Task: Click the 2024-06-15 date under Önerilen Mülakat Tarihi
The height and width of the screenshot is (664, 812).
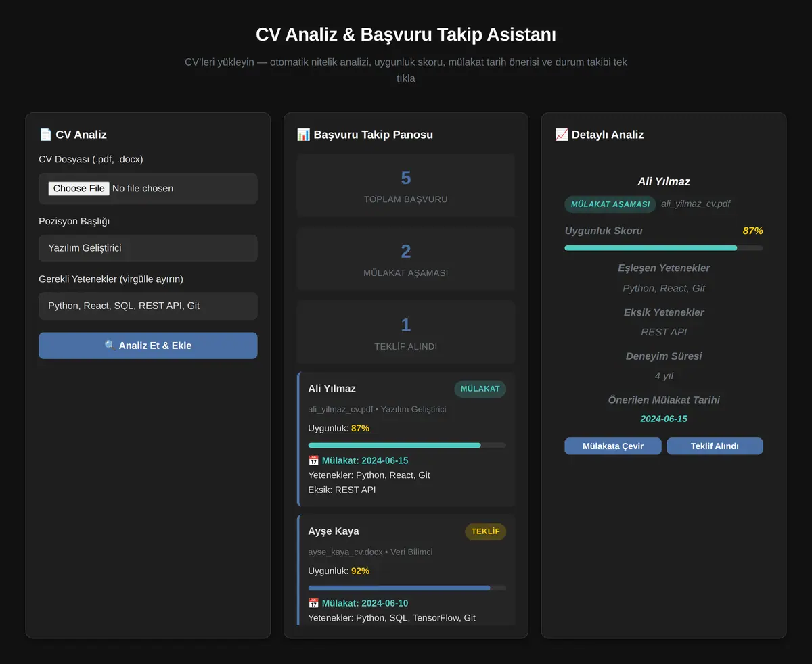Action: click(x=664, y=419)
